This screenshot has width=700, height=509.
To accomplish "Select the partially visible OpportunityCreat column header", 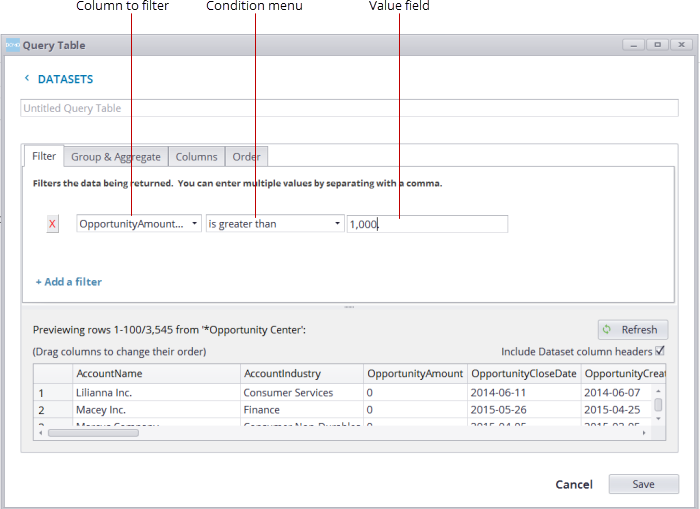I will coord(624,374).
